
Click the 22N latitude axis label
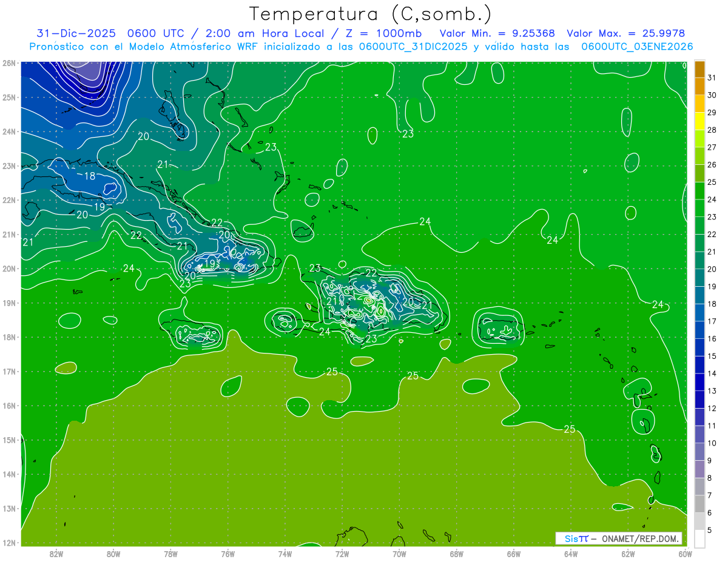point(9,200)
